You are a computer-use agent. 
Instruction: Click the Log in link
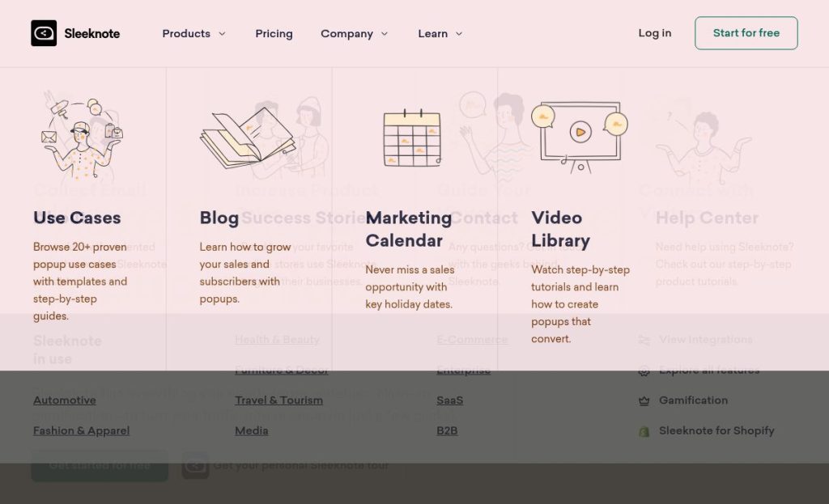654,33
